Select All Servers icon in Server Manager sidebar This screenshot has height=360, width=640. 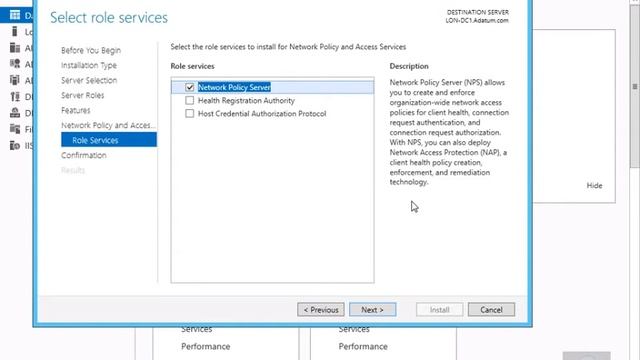point(15,48)
